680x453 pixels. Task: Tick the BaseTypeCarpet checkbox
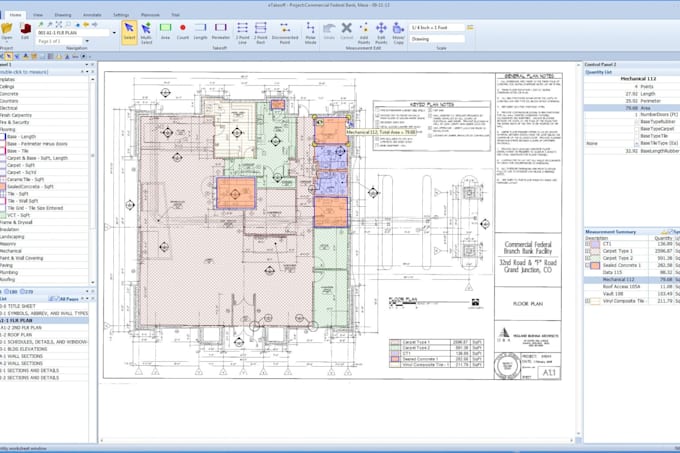click(636, 129)
